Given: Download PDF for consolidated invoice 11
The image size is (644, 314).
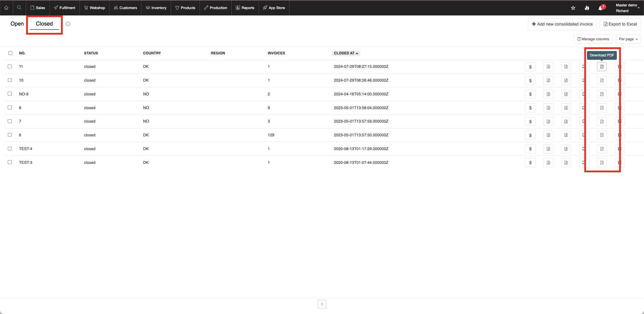Looking at the screenshot, I should (x=602, y=67).
